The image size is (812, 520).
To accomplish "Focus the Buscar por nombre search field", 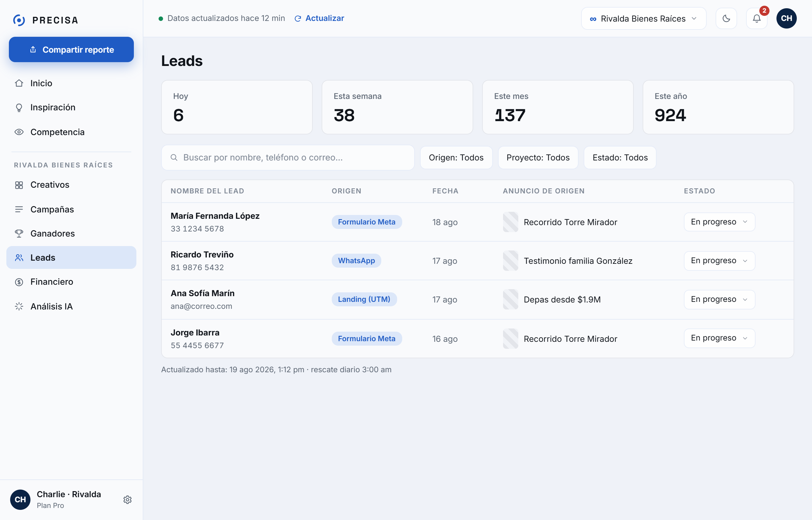I will coord(288,158).
